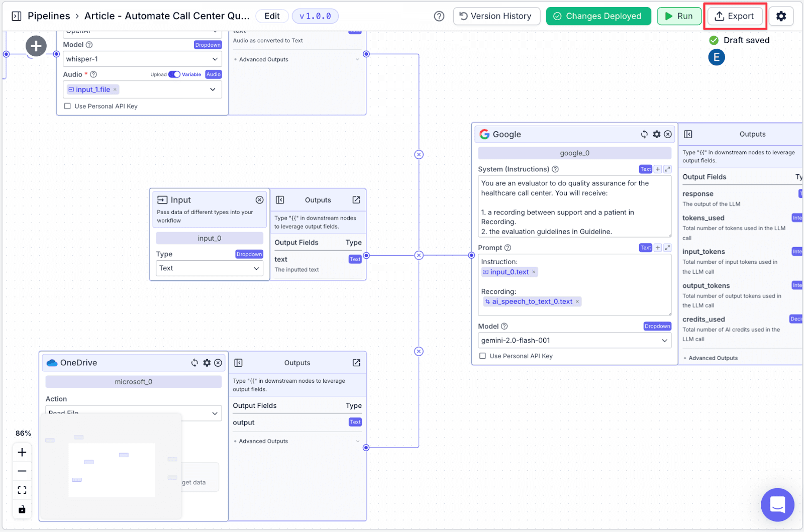The width and height of the screenshot is (804, 532).
Task: Check Use Personal API Key in speech-to-text node
Action: click(67, 106)
